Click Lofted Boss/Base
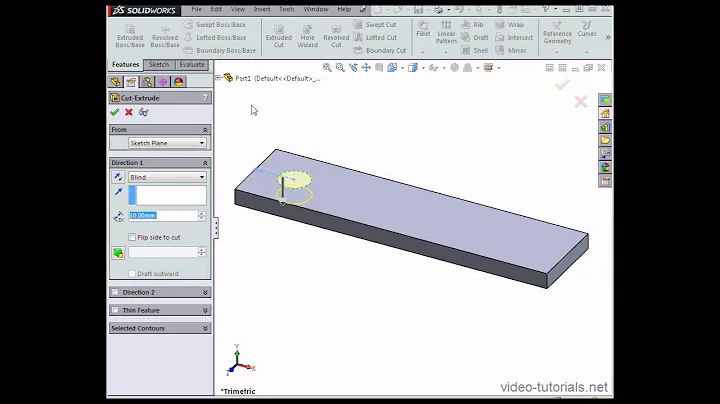Image resolution: width=720 pixels, height=404 pixels. point(214,37)
